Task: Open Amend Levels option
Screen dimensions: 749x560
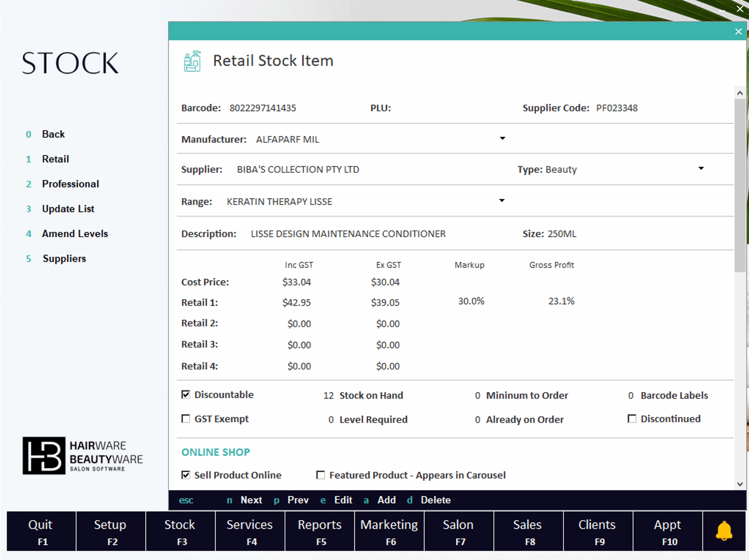Action: (x=75, y=234)
